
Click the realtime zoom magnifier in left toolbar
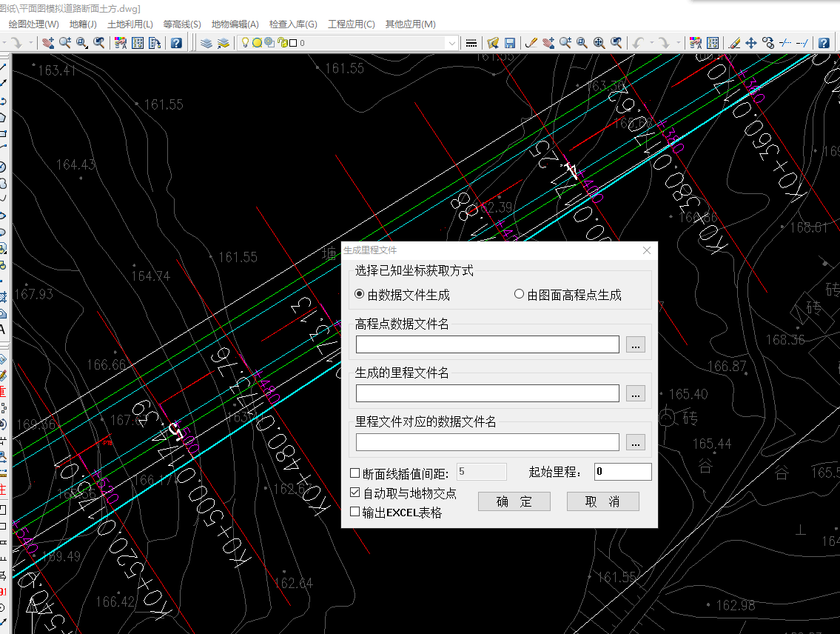coord(65,43)
